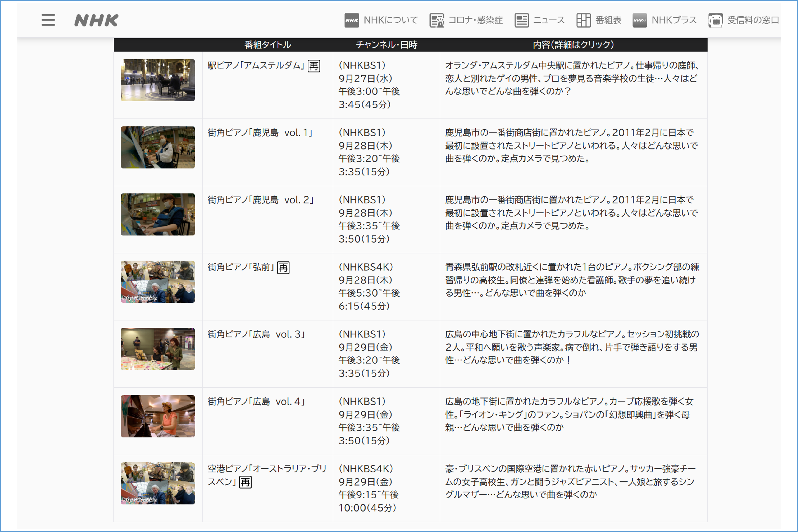Click the NHK logo
The width and height of the screenshot is (798, 532).
(x=96, y=20)
